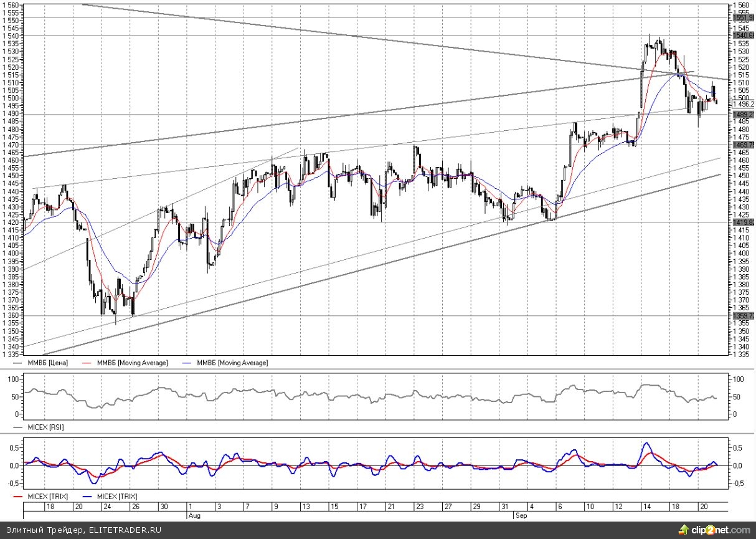Select the 1419.82 price level label
The image size is (756, 539).
(742, 222)
